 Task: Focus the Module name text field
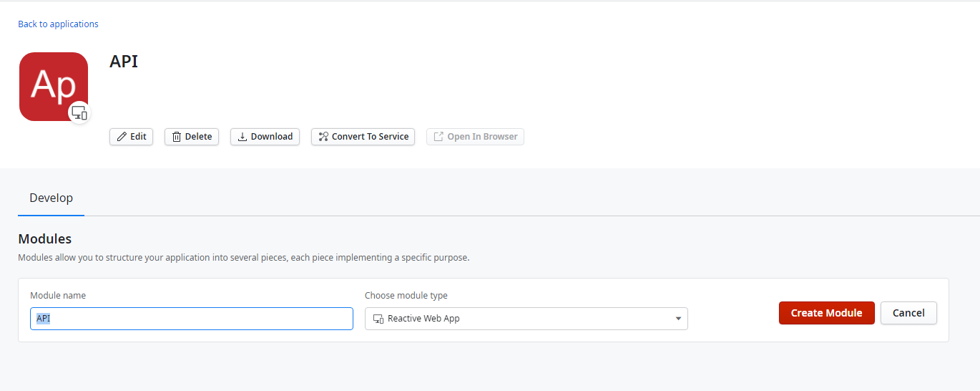[192, 319]
